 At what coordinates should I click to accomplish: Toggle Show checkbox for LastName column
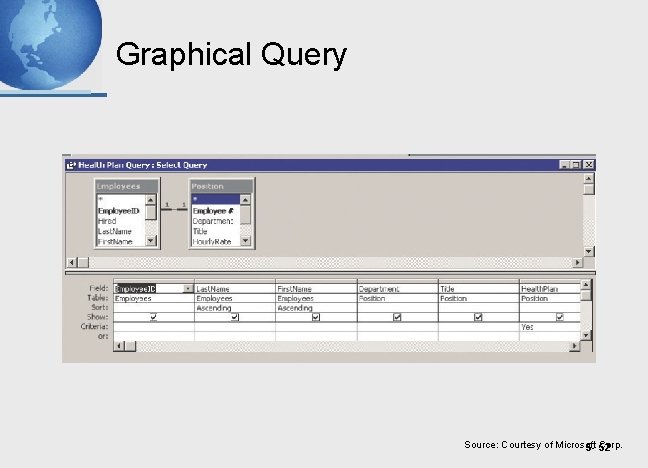[235, 317]
